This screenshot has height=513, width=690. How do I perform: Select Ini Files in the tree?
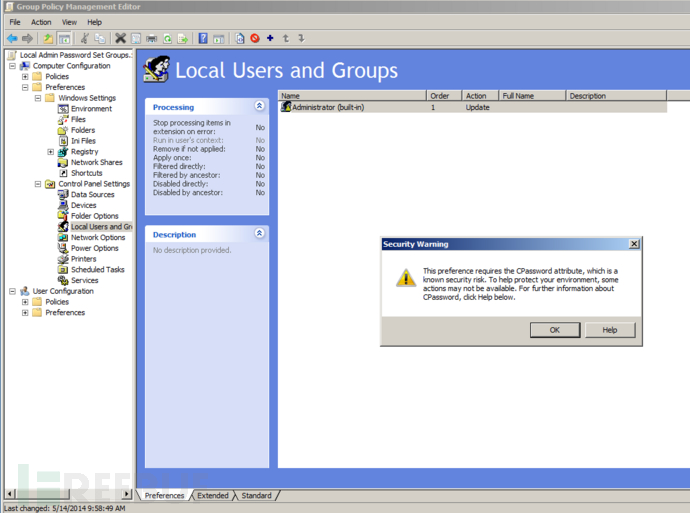[83, 141]
